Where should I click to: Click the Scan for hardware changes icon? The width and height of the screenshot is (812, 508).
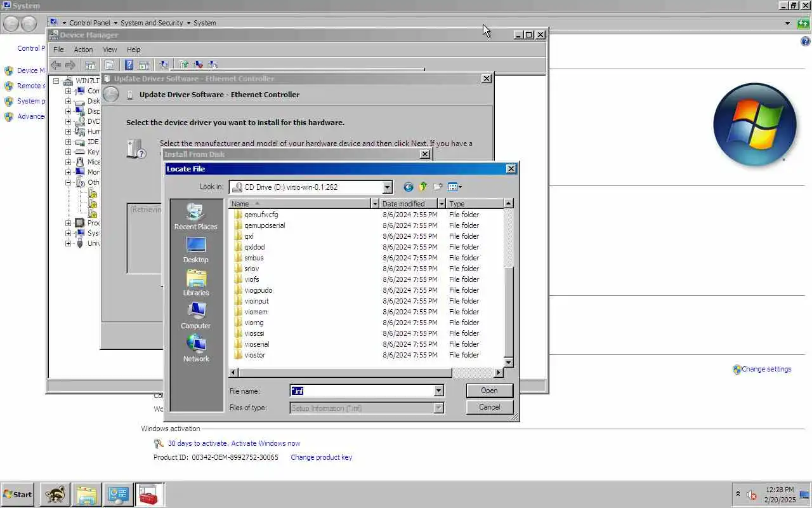(x=164, y=65)
